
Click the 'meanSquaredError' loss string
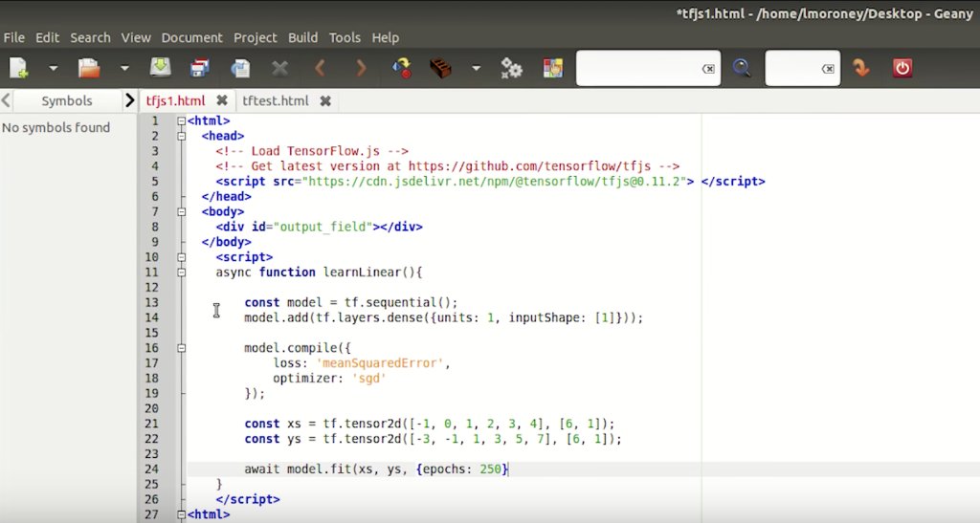381,363
